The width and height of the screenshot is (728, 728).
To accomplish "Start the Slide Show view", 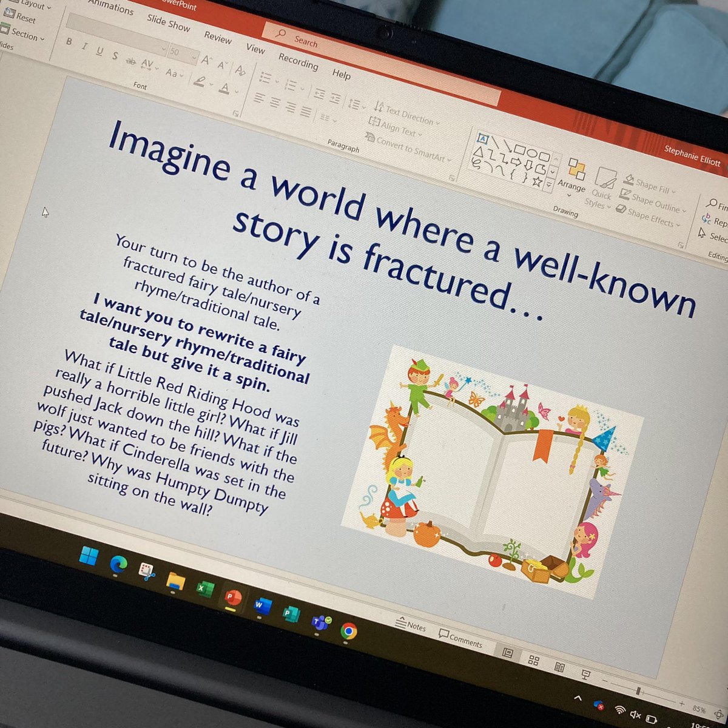I will point(585,675).
